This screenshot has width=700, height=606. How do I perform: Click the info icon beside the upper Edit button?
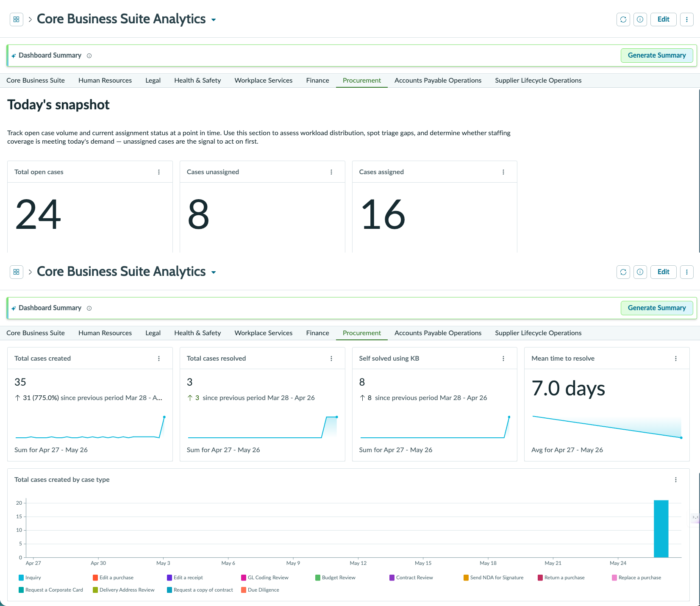(x=640, y=19)
